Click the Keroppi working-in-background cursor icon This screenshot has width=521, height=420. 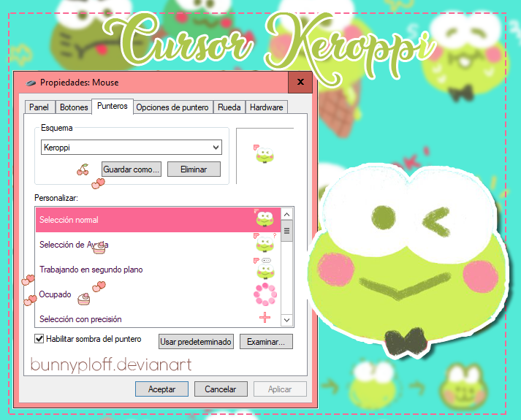coord(265,268)
